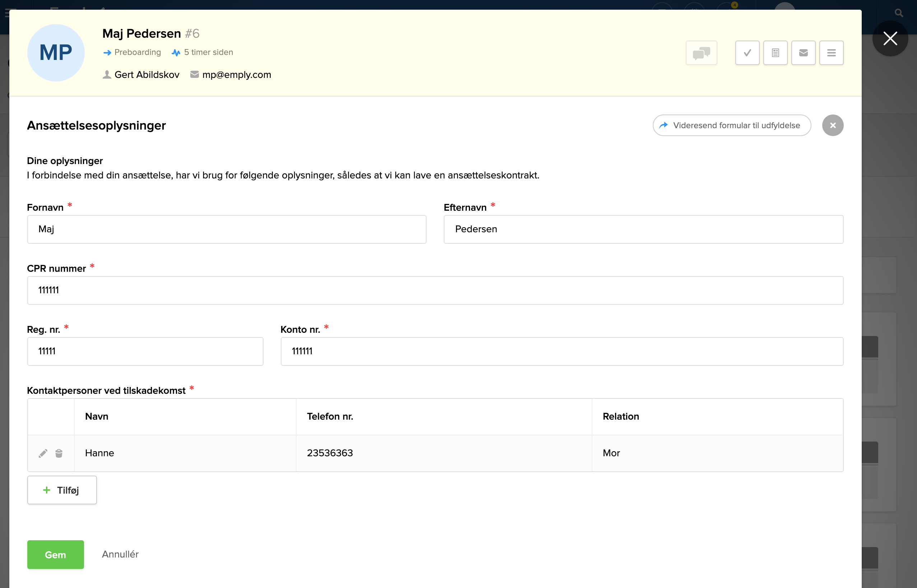Click the mp@emply.com email link
Viewport: 917px width, 588px height.
(x=236, y=75)
